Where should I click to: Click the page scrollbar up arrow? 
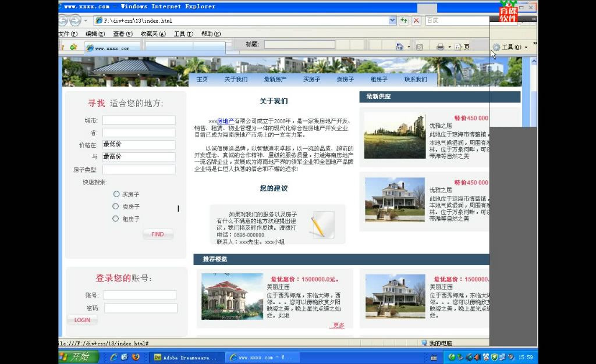point(534,61)
